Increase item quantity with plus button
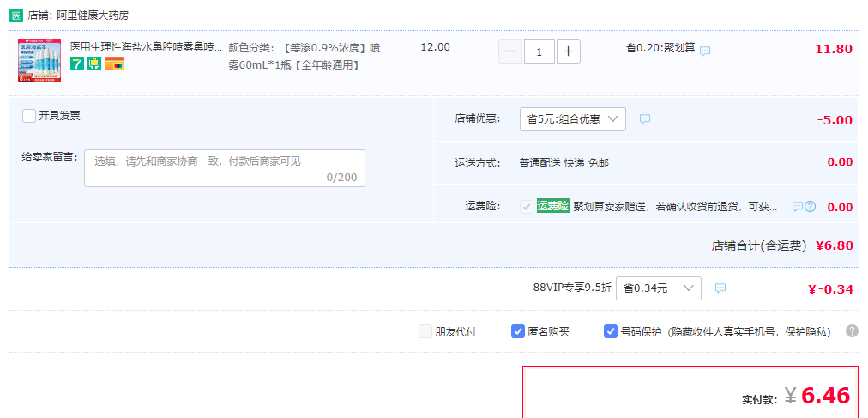Viewport: 868px width, 418px height. click(x=568, y=51)
